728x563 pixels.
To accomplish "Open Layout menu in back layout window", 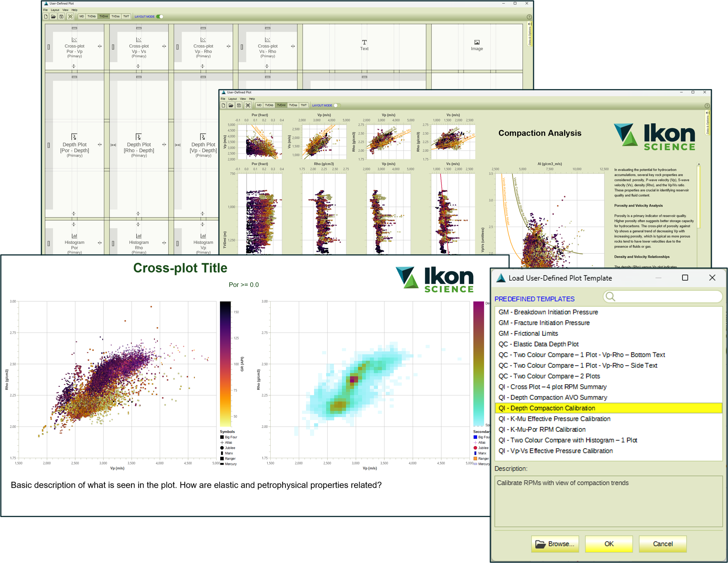I will pos(55,10).
